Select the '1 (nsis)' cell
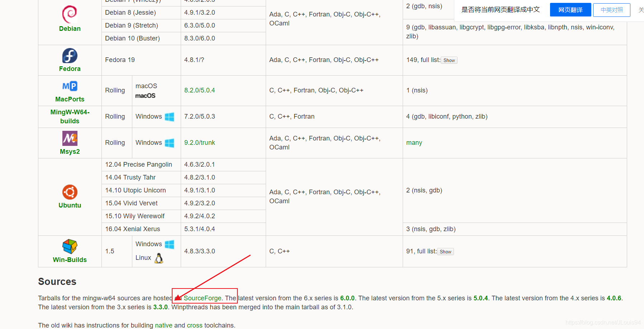The width and height of the screenshot is (644, 329). (x=515, y=91)
